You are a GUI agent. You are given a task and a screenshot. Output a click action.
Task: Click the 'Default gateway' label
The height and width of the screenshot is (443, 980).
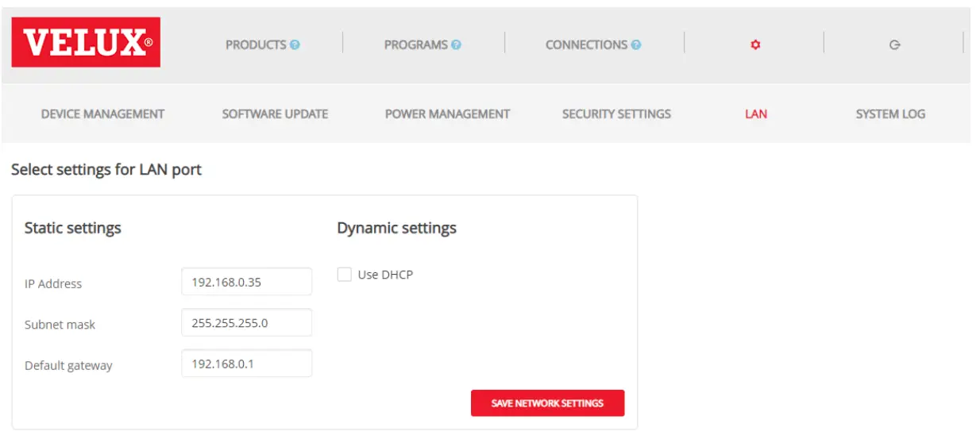coord(68,366)
